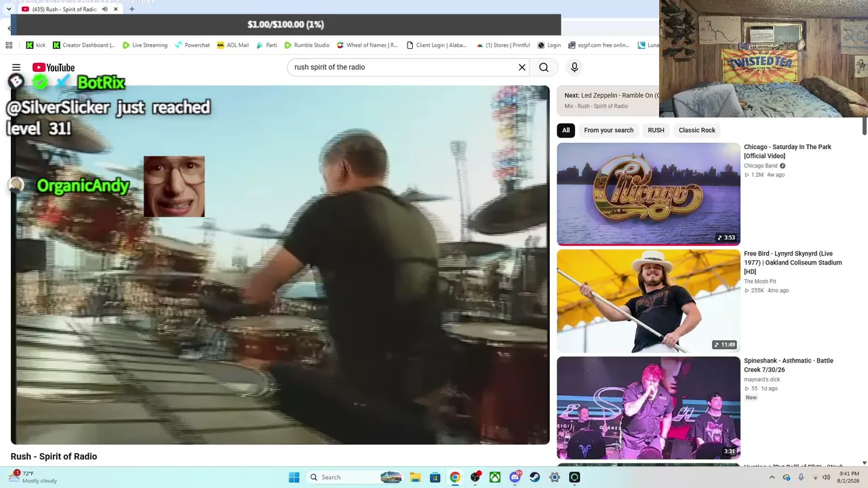This screenshot has width=868, height=488.
Task: Select the Classic Rock filter chip
Action: click(697, 130)
